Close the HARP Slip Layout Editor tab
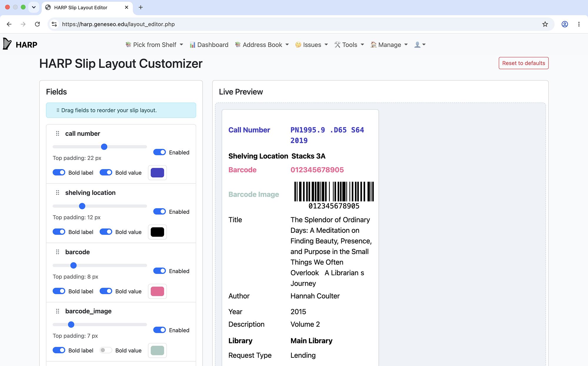588x366 pixels. [126, 7]
